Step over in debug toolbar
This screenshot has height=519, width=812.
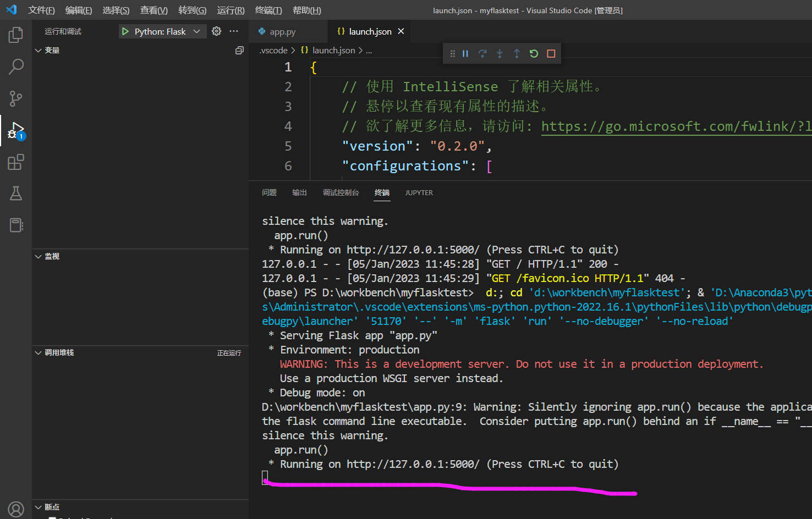point(482,53)
